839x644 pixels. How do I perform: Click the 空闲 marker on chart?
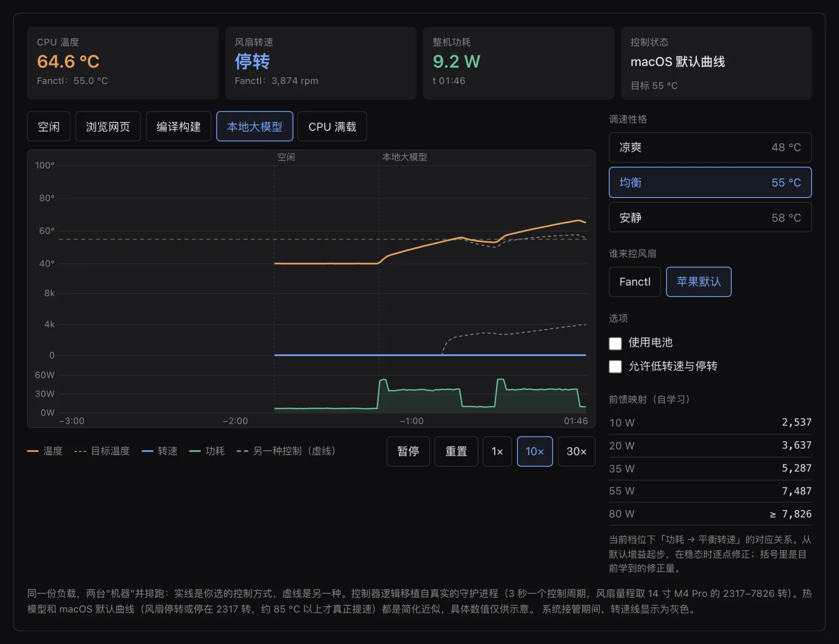[286, 157]
